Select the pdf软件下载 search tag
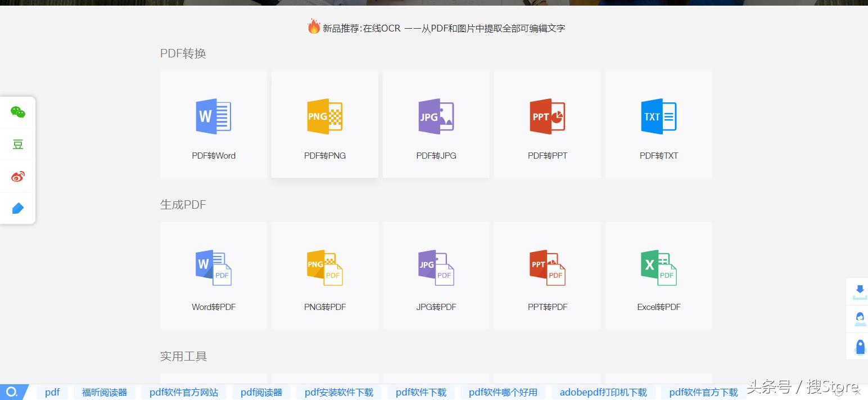Screen dimensions: 868x400 (x=421, y=392)
